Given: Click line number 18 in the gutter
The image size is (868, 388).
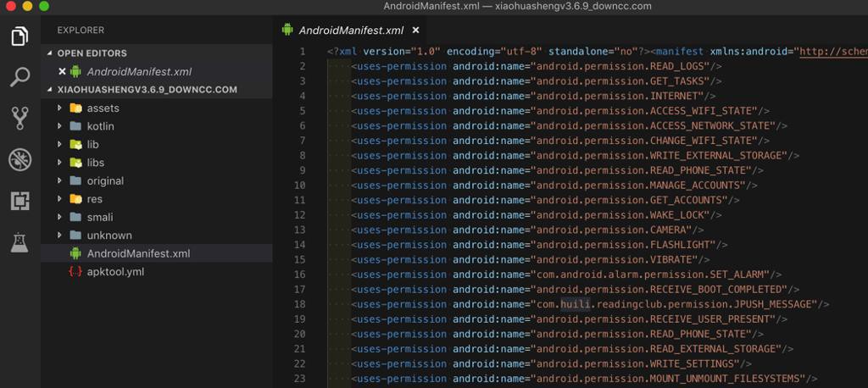Looking at the screenshot, I should click(x=299, y=304).
